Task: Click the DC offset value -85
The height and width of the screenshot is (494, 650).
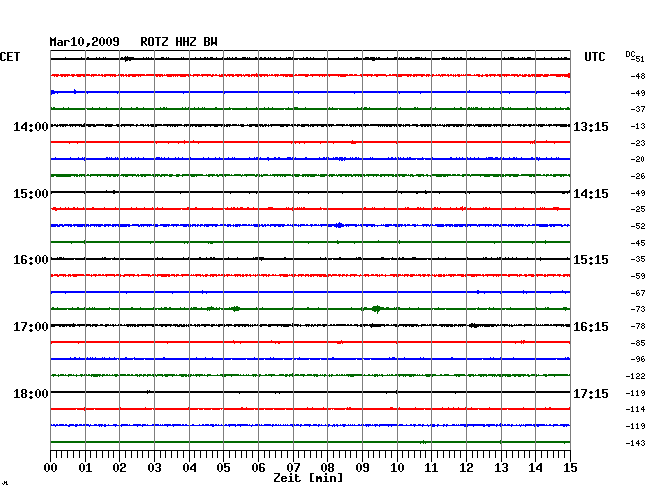Action: pos(638,344)
